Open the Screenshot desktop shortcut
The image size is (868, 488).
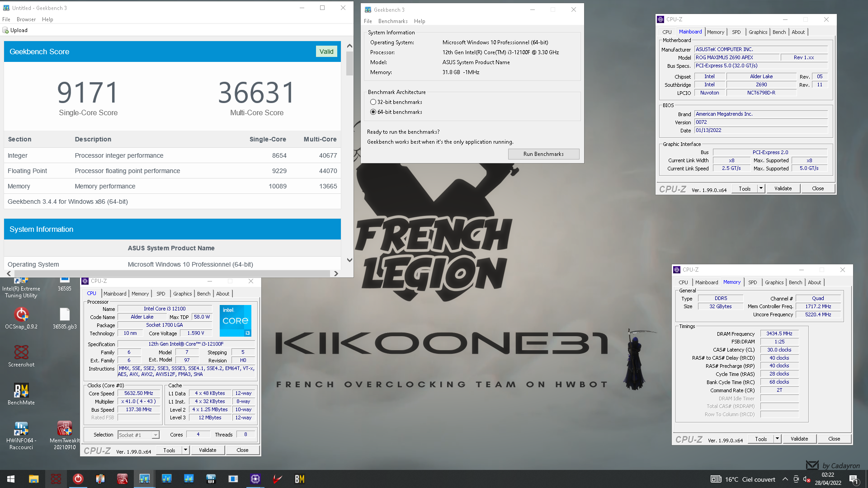(x=21, y=356)
